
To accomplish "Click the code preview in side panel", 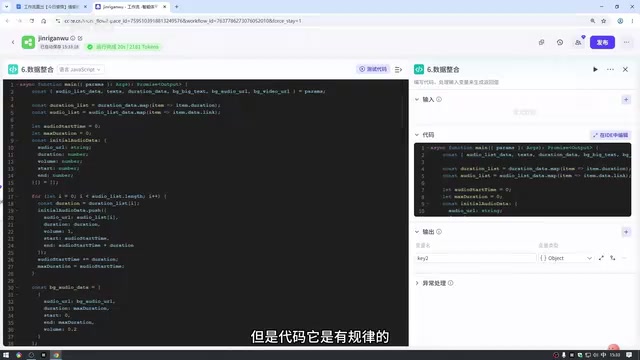I will click(x=522, y=180).
